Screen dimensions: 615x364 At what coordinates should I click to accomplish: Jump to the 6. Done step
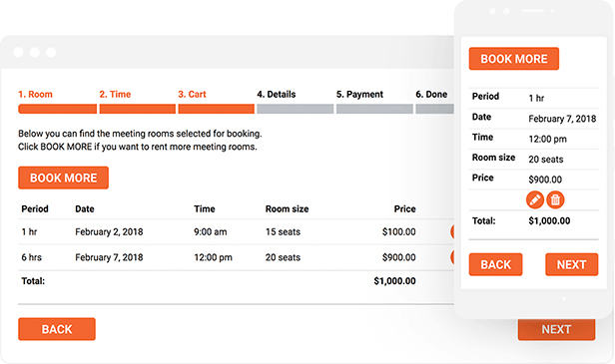(x=431, y=95)
